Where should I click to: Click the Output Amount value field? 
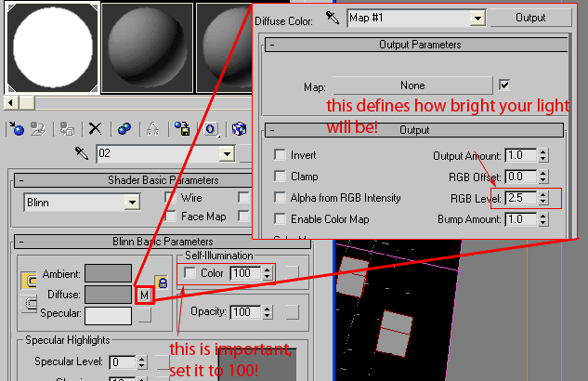pos(521,155)
